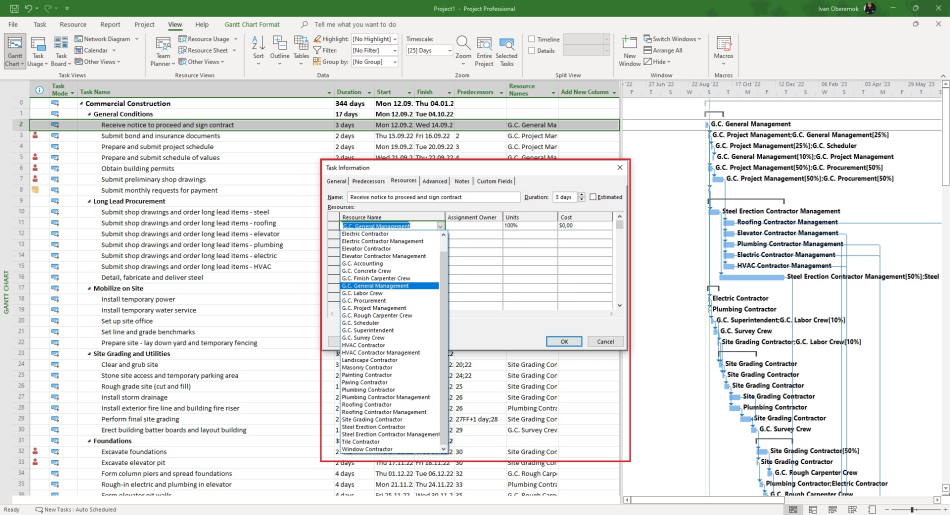Open the Task Board view
Viewport: 950px width, 515px height.
pyautogui.click(x=60, y=51)
